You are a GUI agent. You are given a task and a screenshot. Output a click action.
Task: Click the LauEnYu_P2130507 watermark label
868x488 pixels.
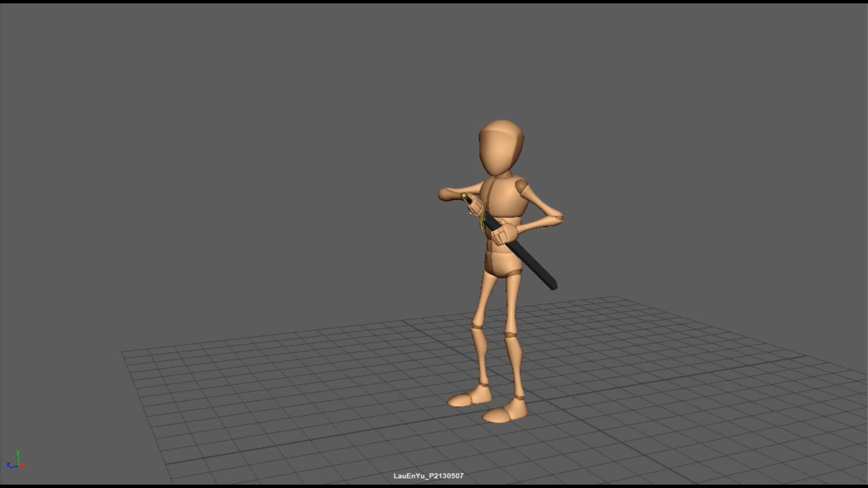(x=429, y=475)
